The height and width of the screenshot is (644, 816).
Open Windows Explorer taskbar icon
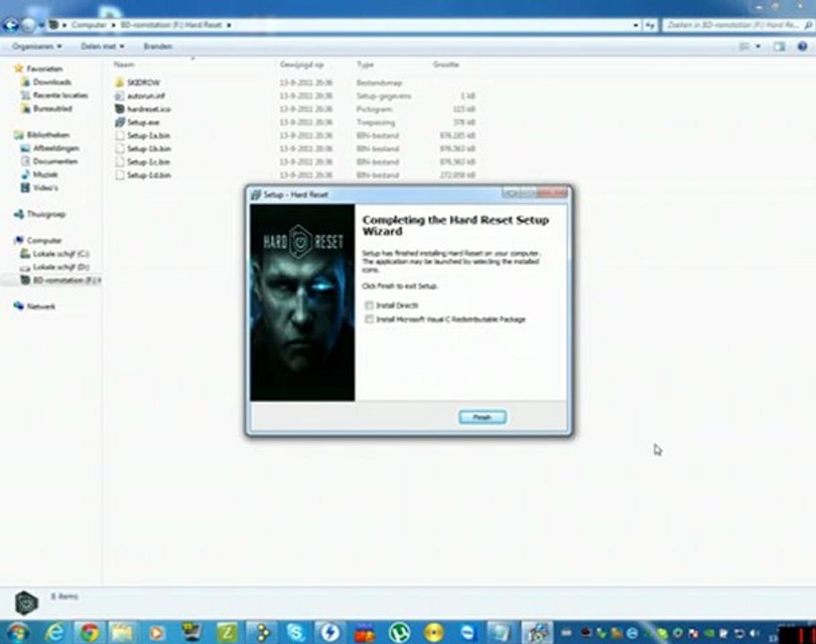[123, 632]
